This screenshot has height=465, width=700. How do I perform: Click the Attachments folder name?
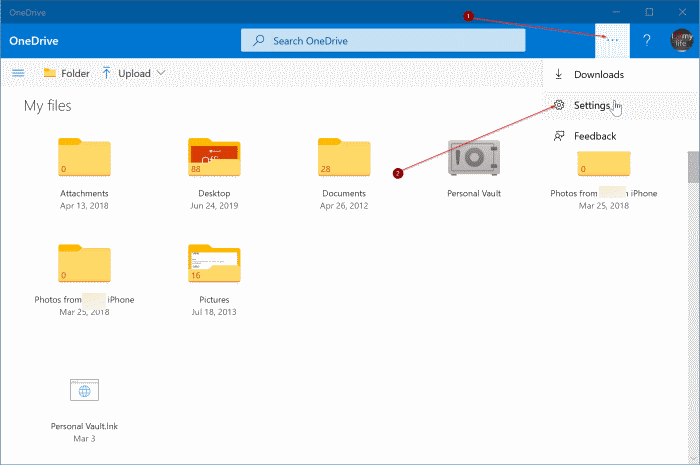point(84,193)
